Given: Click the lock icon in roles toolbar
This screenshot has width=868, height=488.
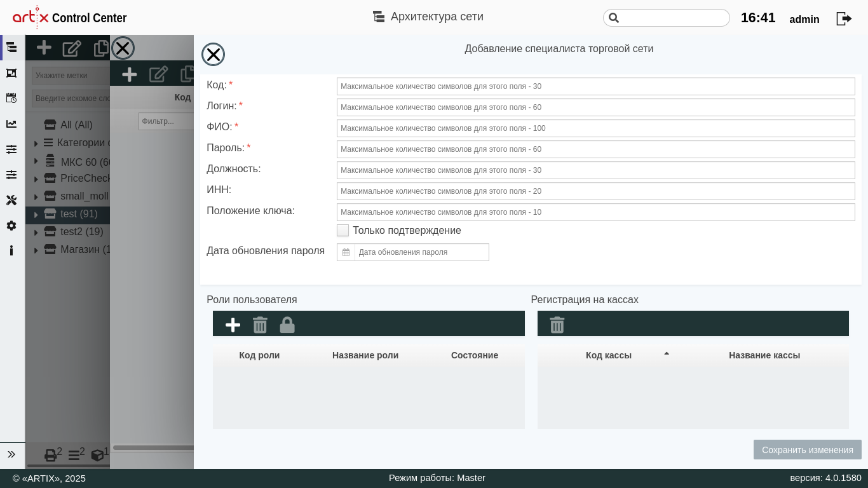Looking at the screenshot, I should tap(287, 325).
